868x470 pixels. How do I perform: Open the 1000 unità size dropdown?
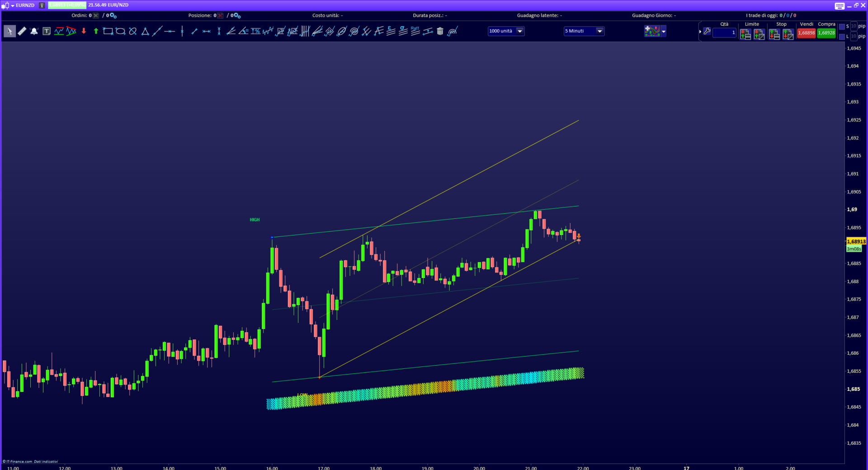coord(520,31)
